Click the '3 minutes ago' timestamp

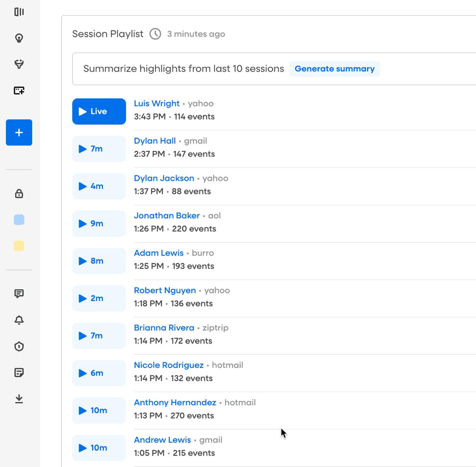tap(196, 34)
